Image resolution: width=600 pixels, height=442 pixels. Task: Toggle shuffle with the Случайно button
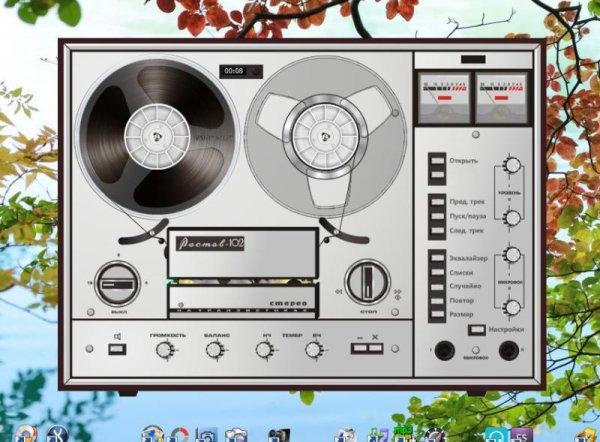click(437, 287)
